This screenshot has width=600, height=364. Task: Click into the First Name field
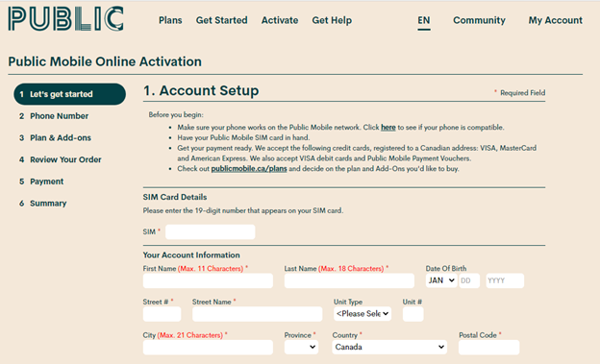point(208,280)
